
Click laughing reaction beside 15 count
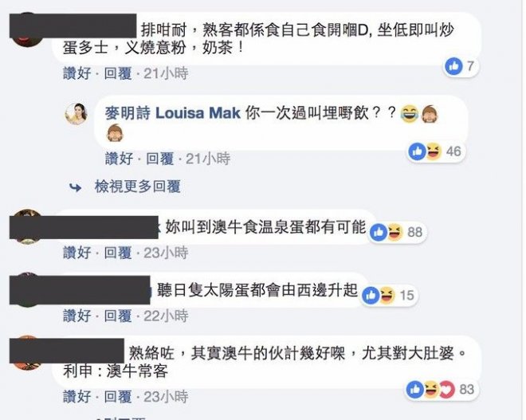(x=386, y=295)
